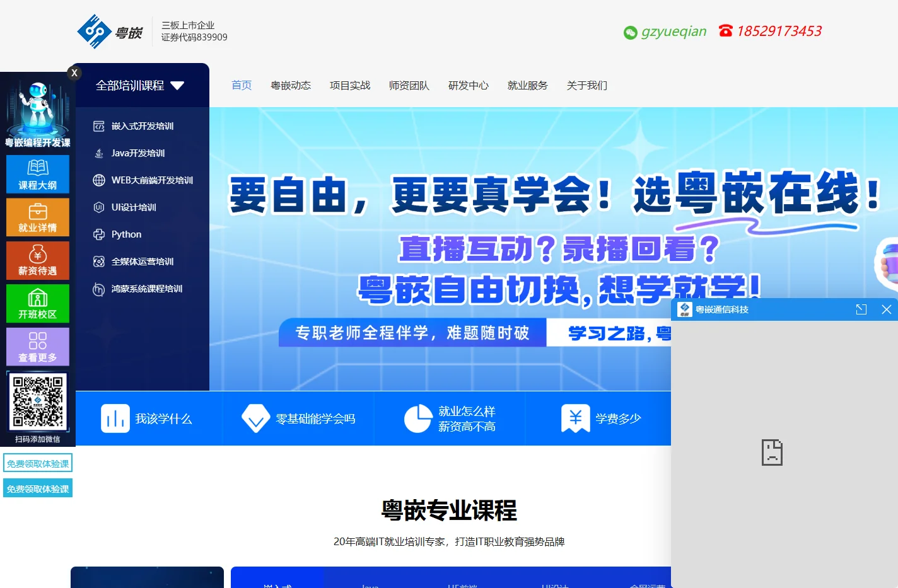This screenshot has height=588, width=898.
Task: Click the 全媒体运营培训 icon
Action: pyautogui.click(x=99, y=262)
